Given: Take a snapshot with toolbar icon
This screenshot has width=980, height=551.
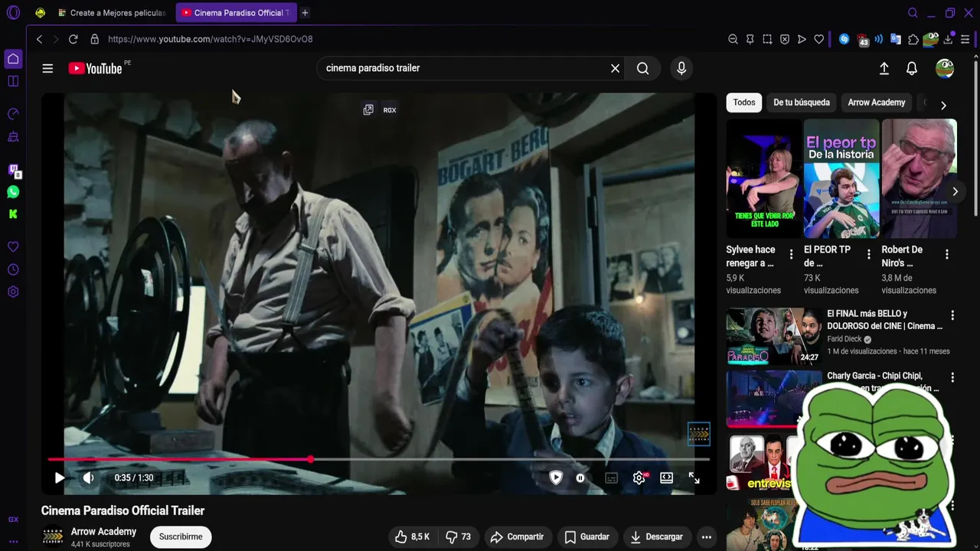Looking at the screenshot, I should tap(767, 39).
